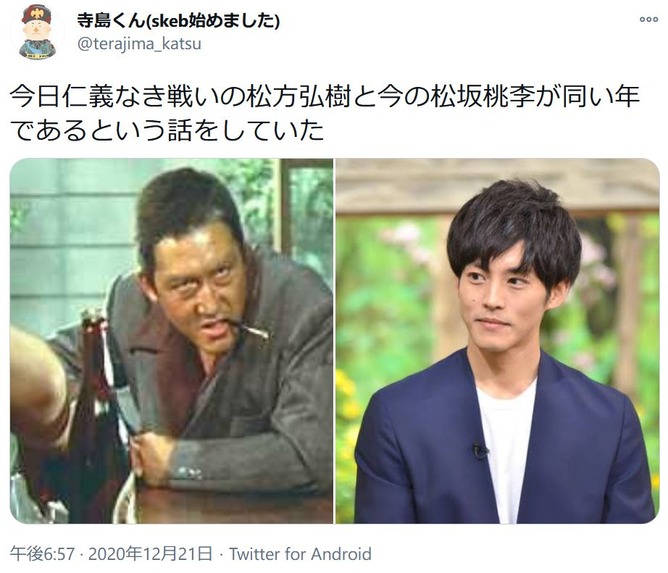Click the lapel microphone in the right photo
The width and height of the screenshot is (668, 573).
(x=479, y=451)
